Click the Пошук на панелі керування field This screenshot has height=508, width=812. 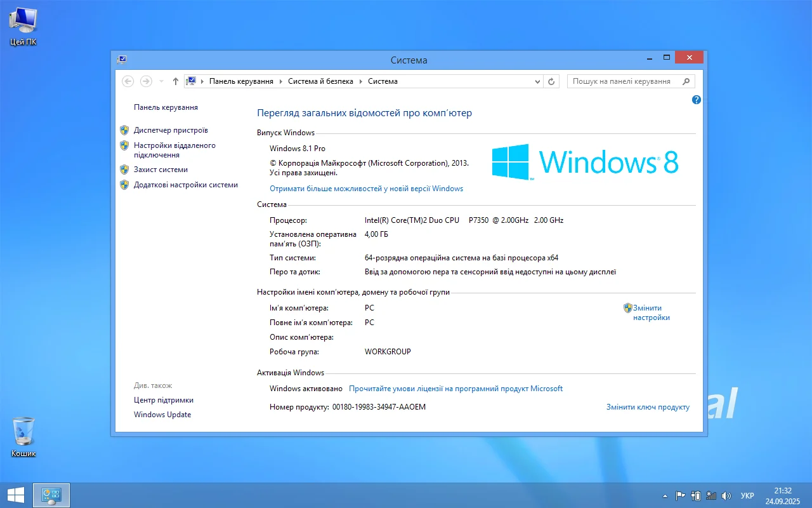pos(625,81)
